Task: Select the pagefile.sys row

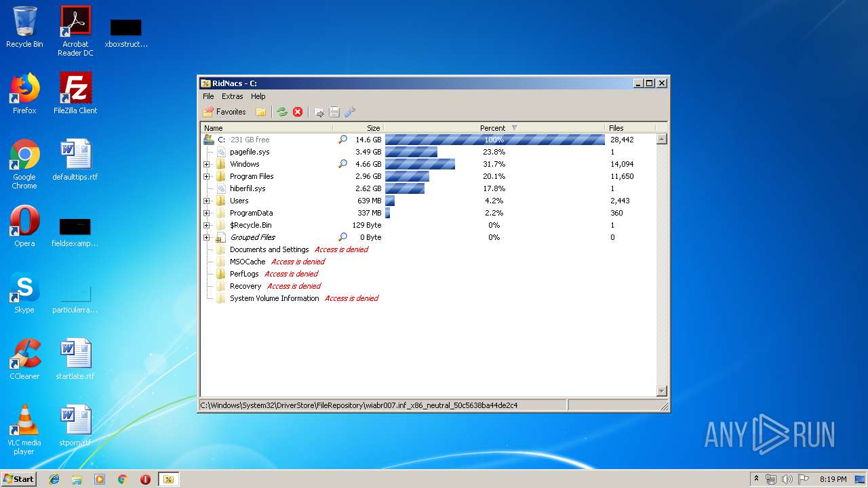Action: click(x=429, y=152)
